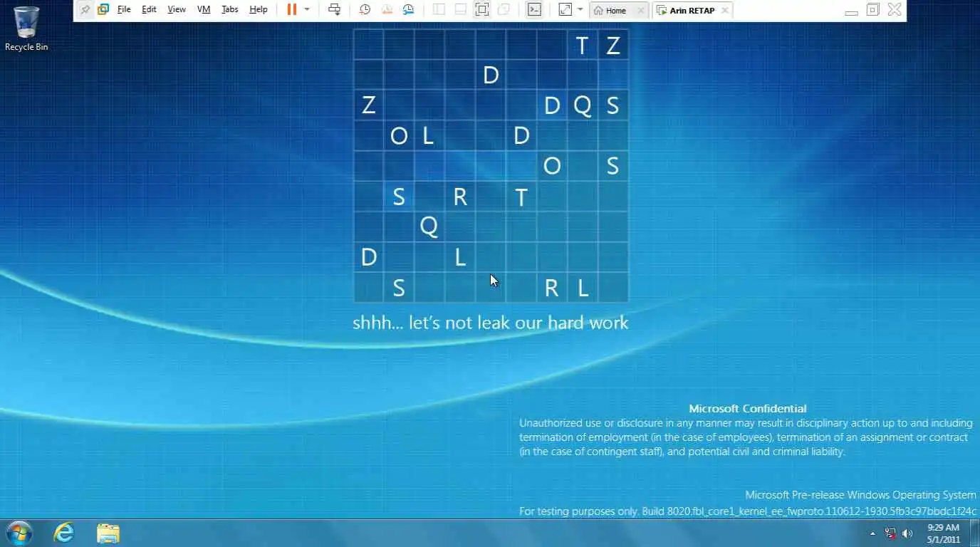Image resolution: width=980 pixels, height=547 pixels.
Task: Enter full screen mode icon
Action: (482, 10)
